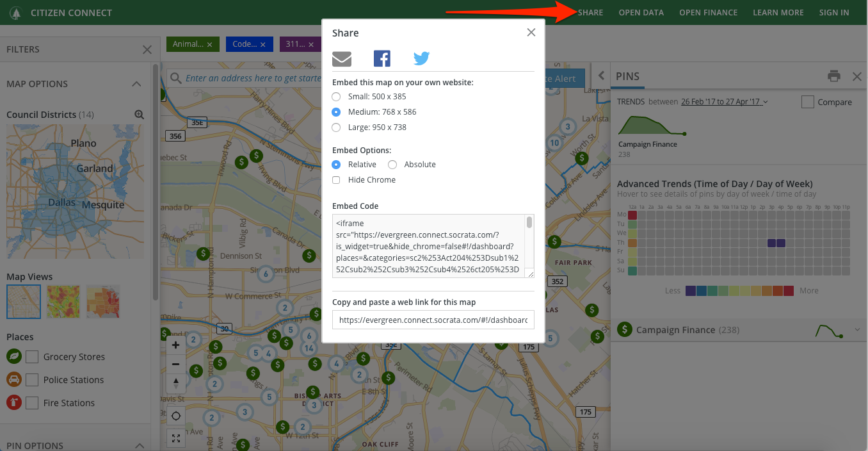Image resolution: width=868 pixels, height=451 pixels.
Task: Check the Police Stations box
Action: tap(32, 380)
